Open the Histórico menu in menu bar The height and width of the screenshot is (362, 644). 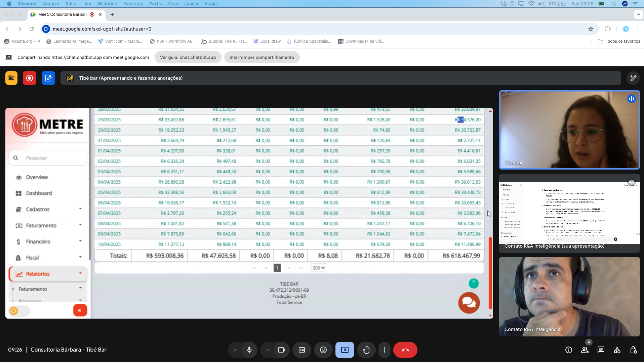pos(108,4)
